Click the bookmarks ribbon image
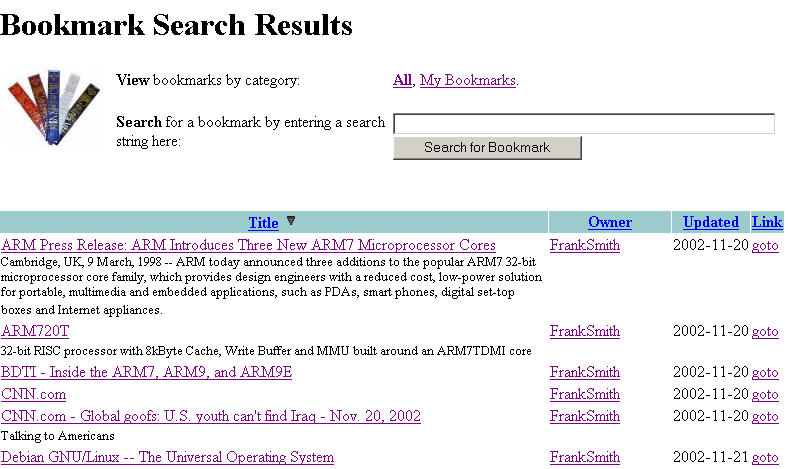The width and height of the screenshot is (788, 469). pyautogui.click(x=50, y=109)
